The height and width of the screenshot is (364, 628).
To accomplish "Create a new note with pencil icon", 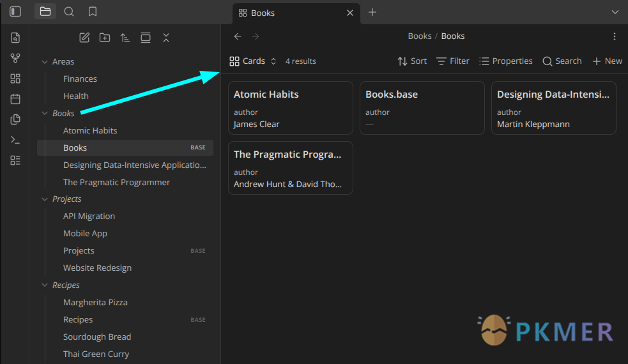I will click(84, 38).
